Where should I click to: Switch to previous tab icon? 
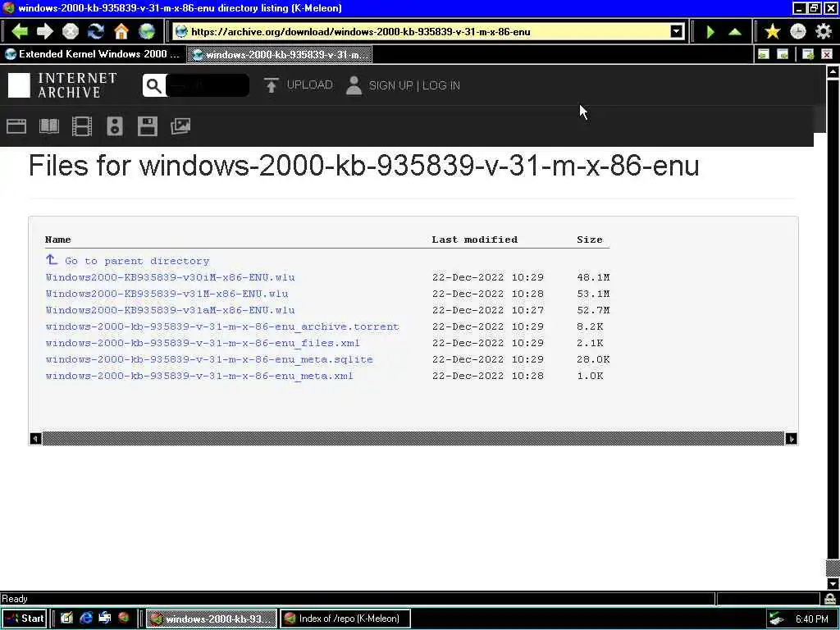click(764, 54)
